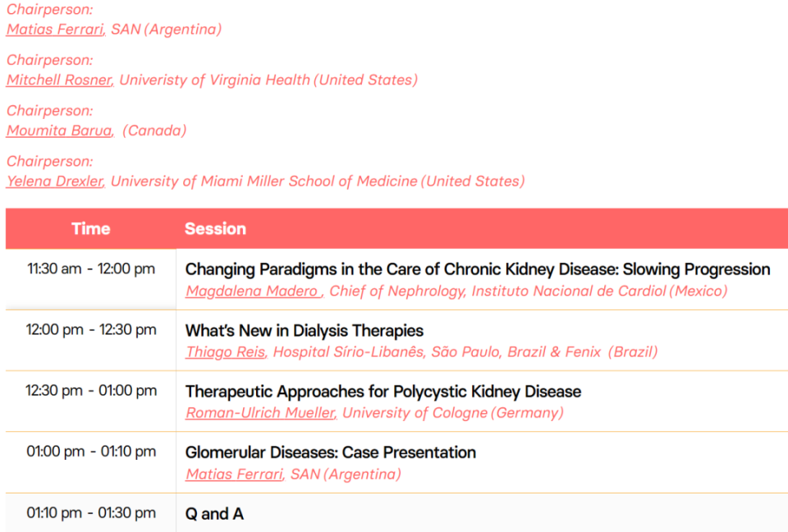Image resolution: width=788 pixels, height=532 pixels.
Task: Select the 12:30 pm - 01:00 pm time cell
Action: click(x=91, y=391)
